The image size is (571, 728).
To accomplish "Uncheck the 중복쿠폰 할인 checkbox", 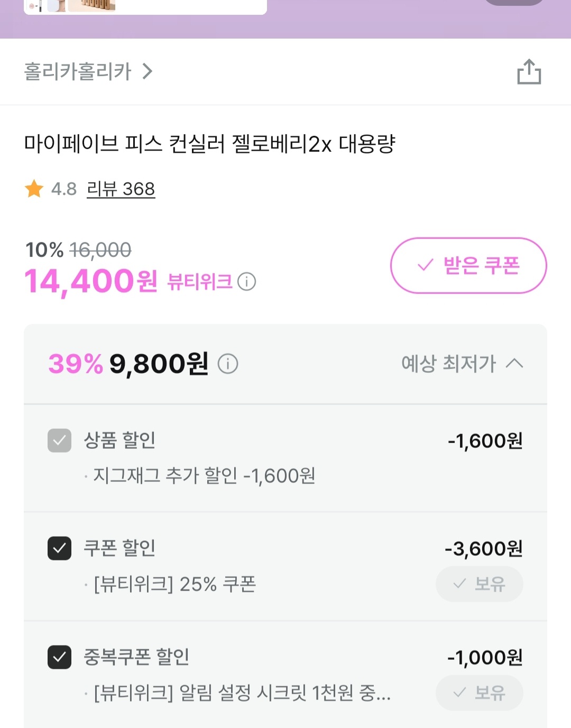I will 59,657.
